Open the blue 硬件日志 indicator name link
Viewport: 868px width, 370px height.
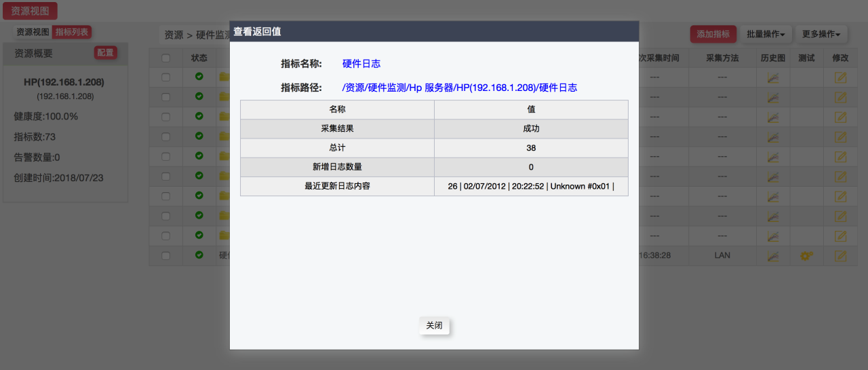click(361, 64)
